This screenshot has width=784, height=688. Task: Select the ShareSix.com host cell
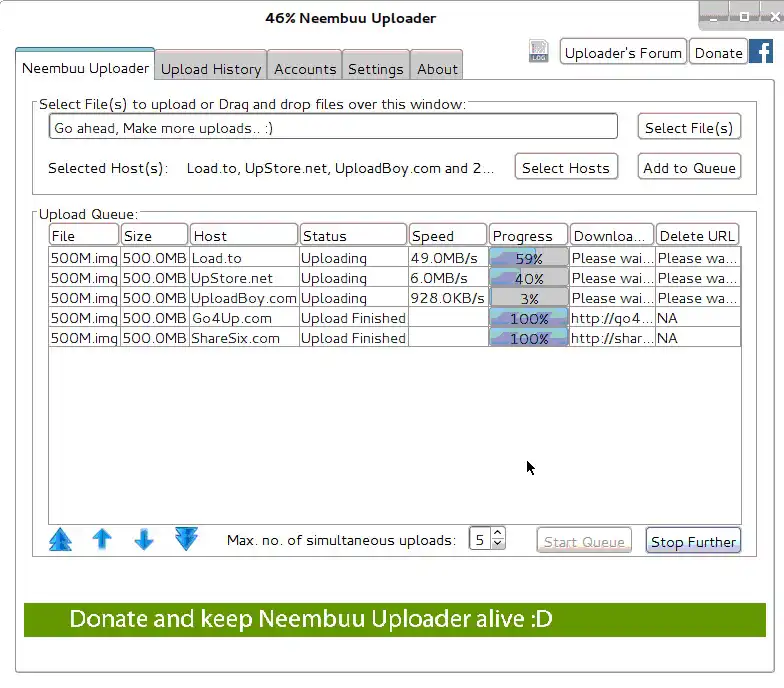(x=244, y=338)
